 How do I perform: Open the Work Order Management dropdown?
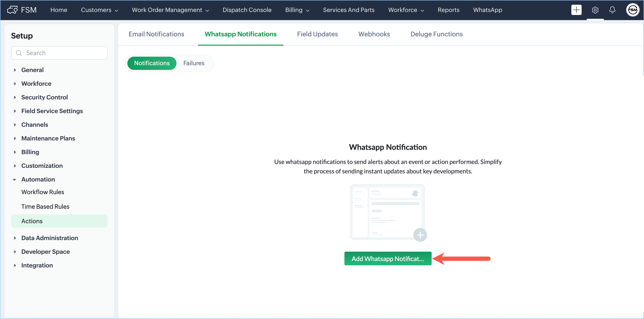(170, 10)
